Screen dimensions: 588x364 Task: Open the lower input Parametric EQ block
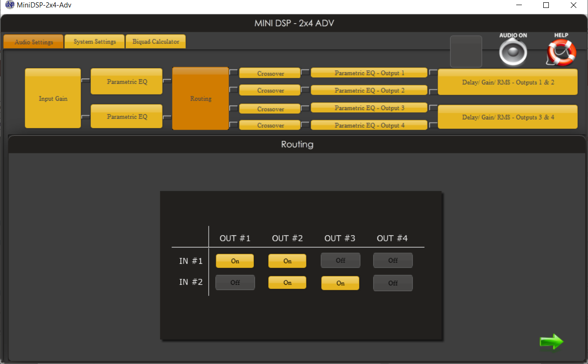point(127,117)
